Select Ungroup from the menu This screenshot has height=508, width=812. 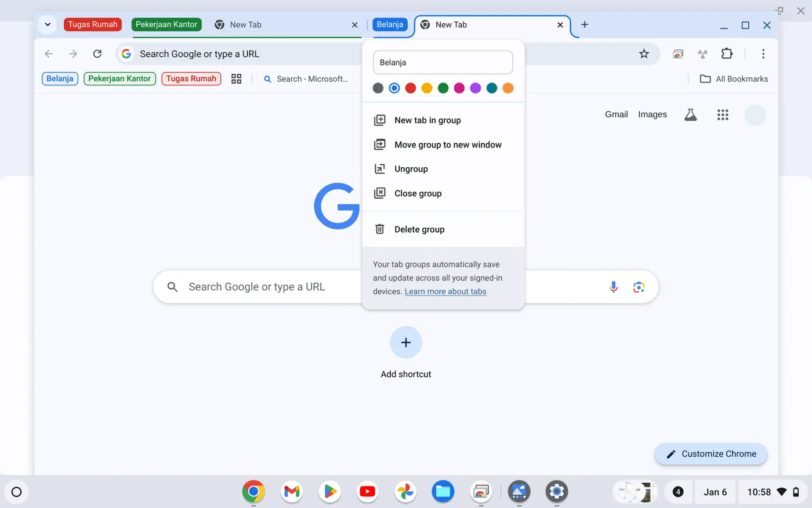[x=443, y=169]
